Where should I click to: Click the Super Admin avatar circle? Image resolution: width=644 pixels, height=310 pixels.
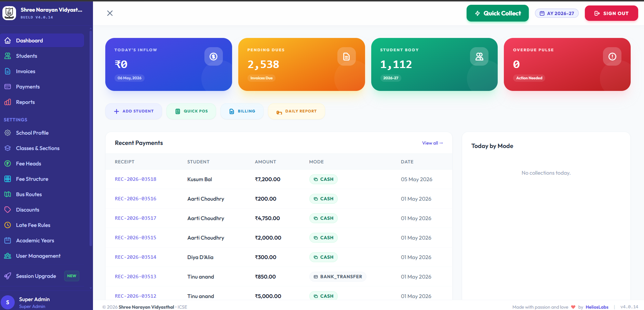pos(8,302)
